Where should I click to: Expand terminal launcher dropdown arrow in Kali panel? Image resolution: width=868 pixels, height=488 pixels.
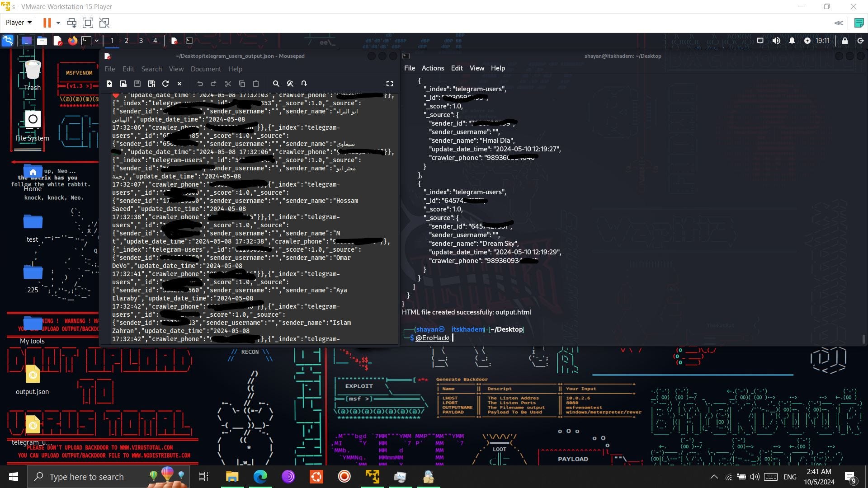point(97,41)
